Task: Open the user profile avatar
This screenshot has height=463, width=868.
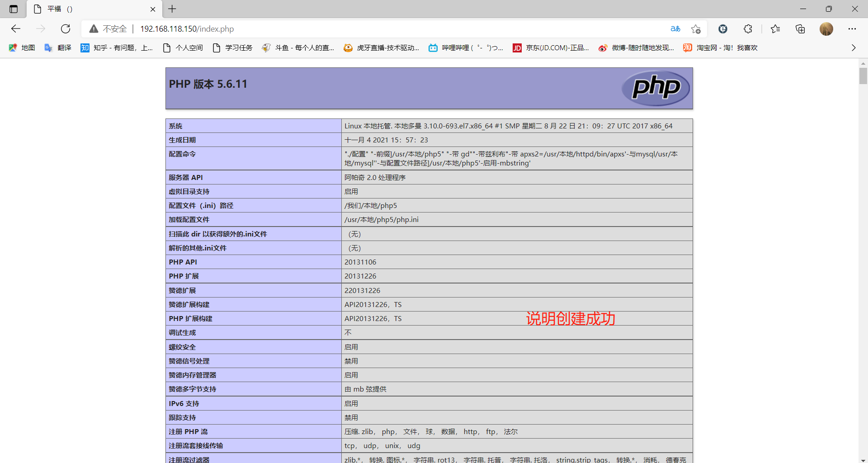Action: point(826,29)
